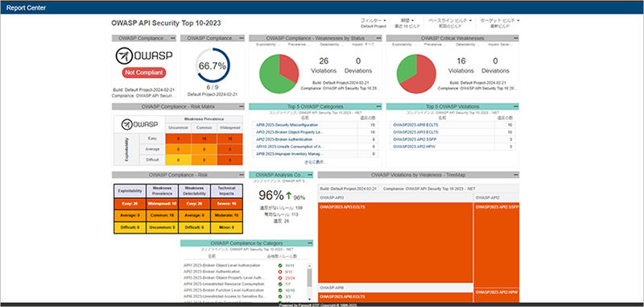Open menu on OWASP Compliance status widget
This screenshot has width=644, height=307.
[x=173, y=38]
